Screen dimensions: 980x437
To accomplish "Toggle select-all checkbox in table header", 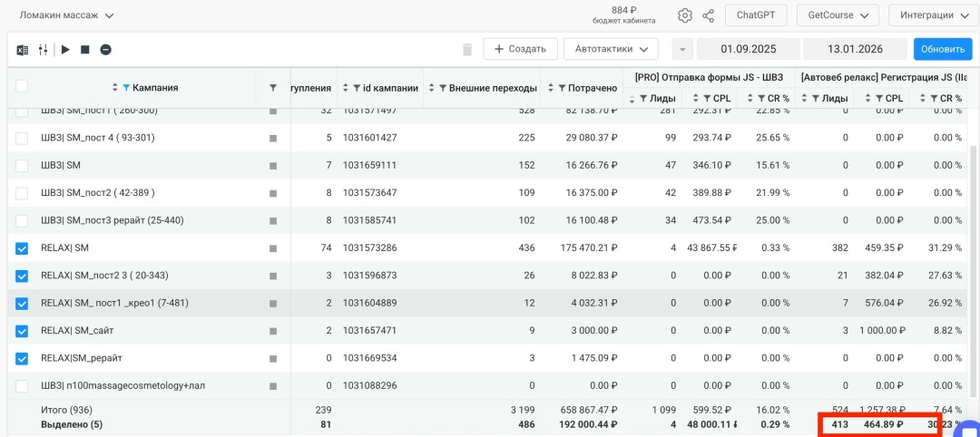I will [x=21, y=86].
